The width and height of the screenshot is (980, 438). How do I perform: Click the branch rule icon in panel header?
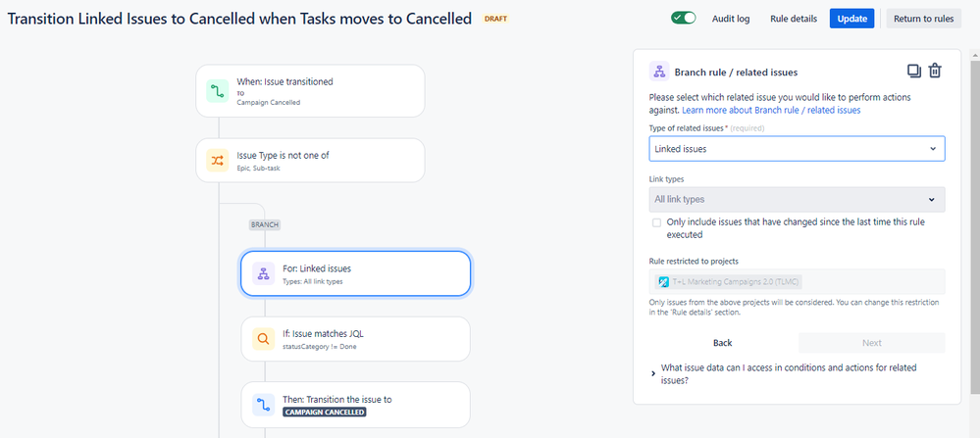[659, 72]
